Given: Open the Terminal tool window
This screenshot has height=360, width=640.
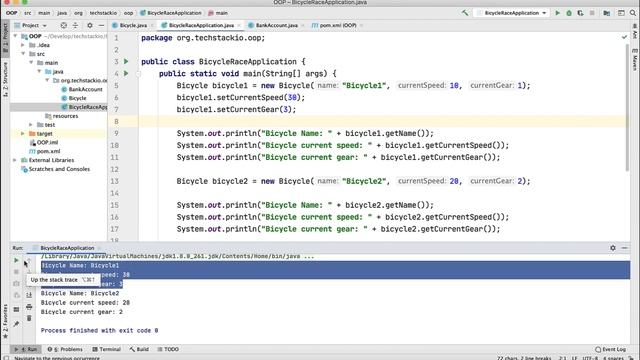Looking at the screenshot, I should 106,349.
